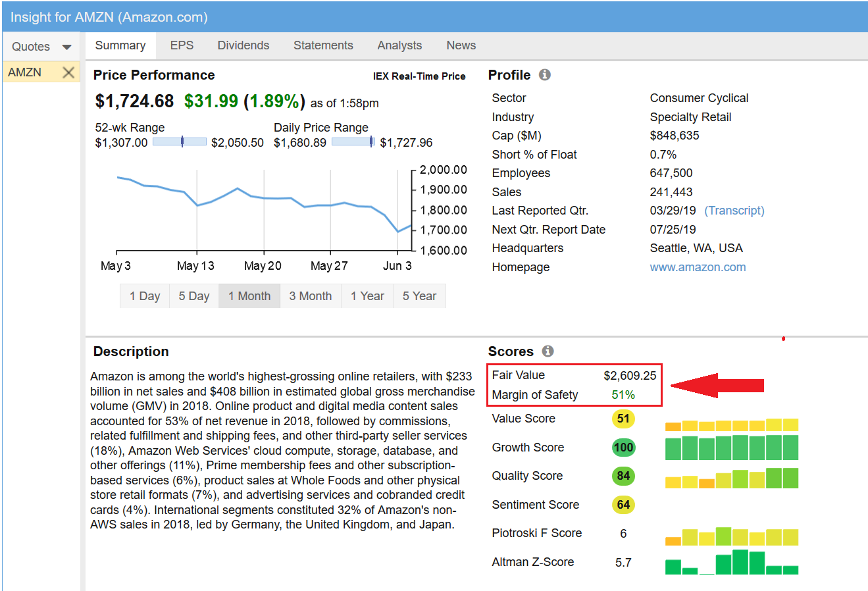Remove AMZN with the X icon
Image resolution: width=868 pixels, height=591 pixels.
point(68,72)
